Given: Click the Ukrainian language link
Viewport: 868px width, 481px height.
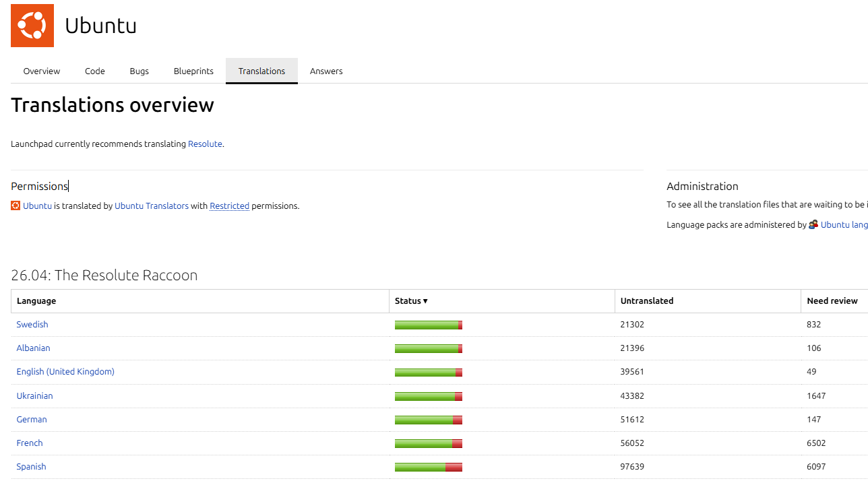Looking at the screenshot, I should [34, 395].
